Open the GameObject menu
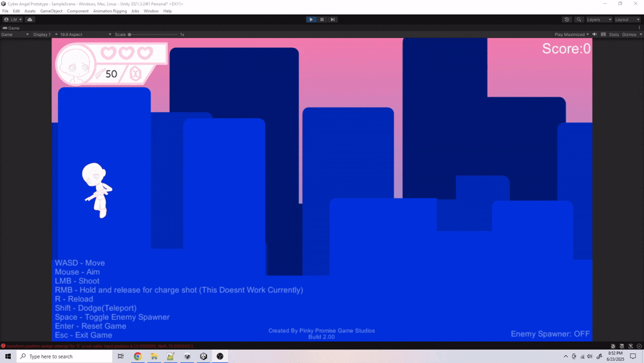The height and width of the screenshot is (363, 644). [x=52, y=11]
